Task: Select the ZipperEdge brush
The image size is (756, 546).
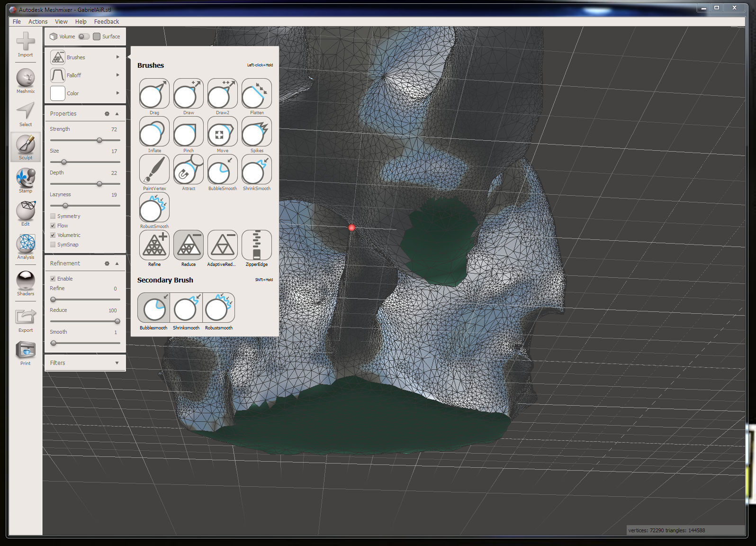Action: pos(257,246)
